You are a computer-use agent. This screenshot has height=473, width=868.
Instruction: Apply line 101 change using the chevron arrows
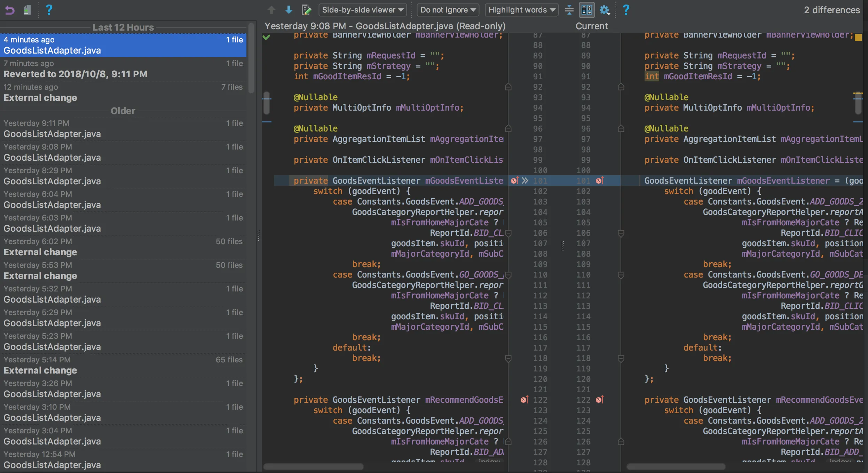tap(525, 181)
